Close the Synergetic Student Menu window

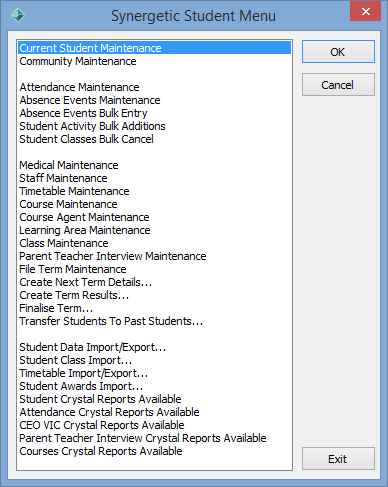[365, 11]
